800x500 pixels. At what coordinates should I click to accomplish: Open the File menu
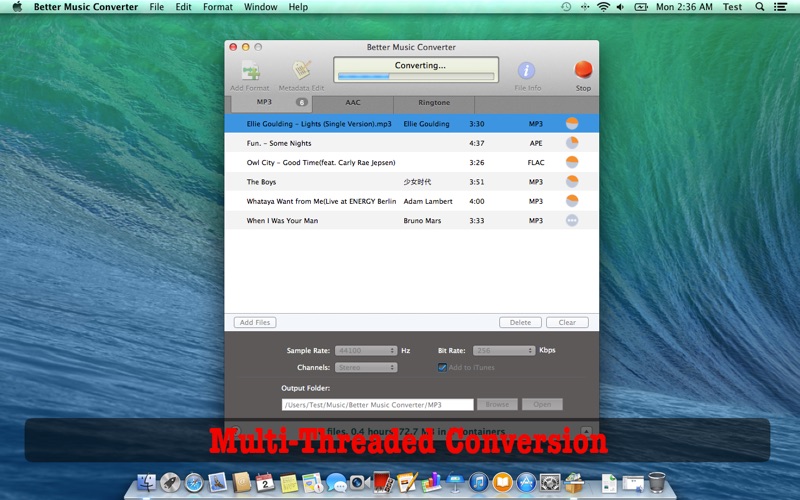157,7
